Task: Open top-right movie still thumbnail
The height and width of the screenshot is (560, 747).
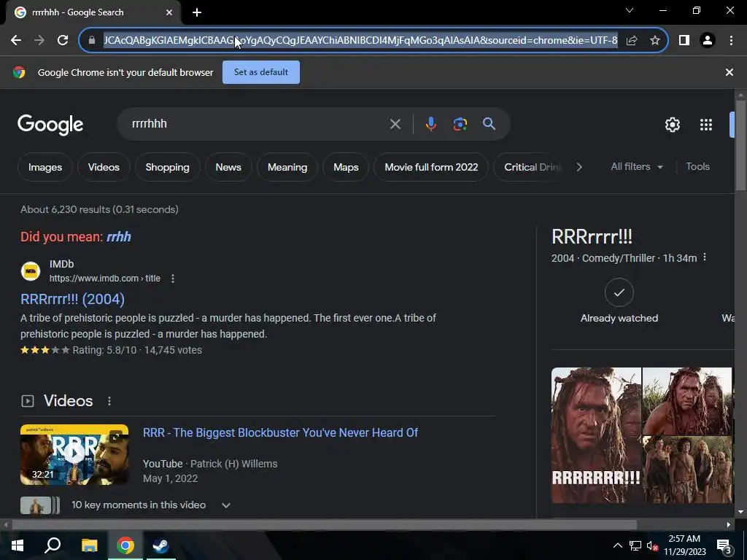Action: 687,401
